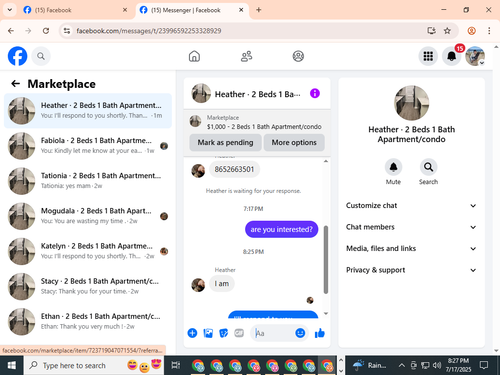Screen dimensions: 500x375
Task: Open the Groups icon in top navigation
Action: [298, 56]
